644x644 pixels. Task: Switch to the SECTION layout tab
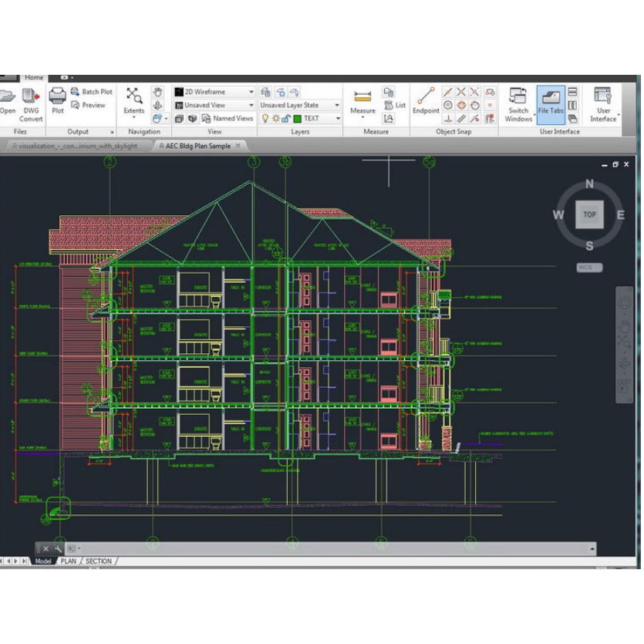click(x=99, y=561)
